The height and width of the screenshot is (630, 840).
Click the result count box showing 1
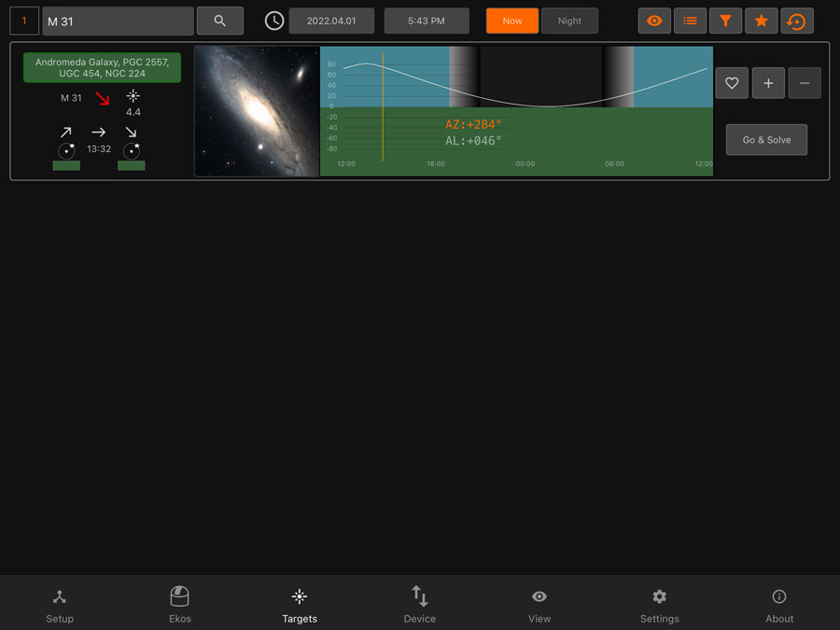tap(24, 21)
